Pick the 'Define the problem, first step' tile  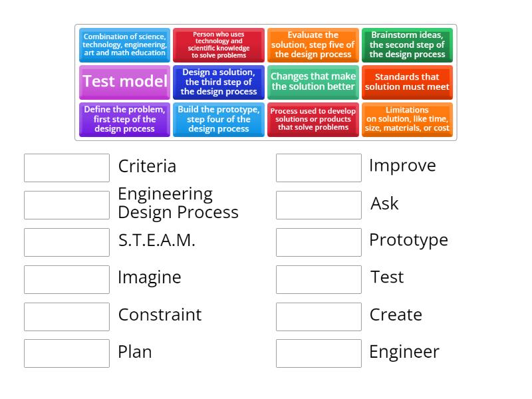tap(124, 119)
